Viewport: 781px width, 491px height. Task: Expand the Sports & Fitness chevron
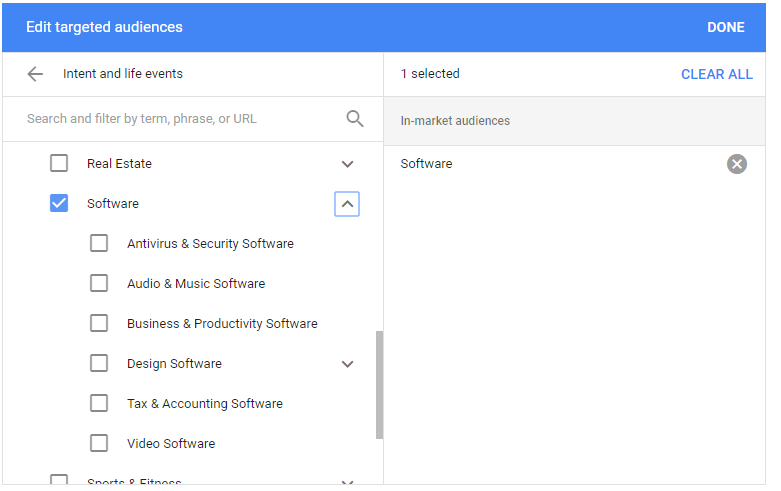347,482
